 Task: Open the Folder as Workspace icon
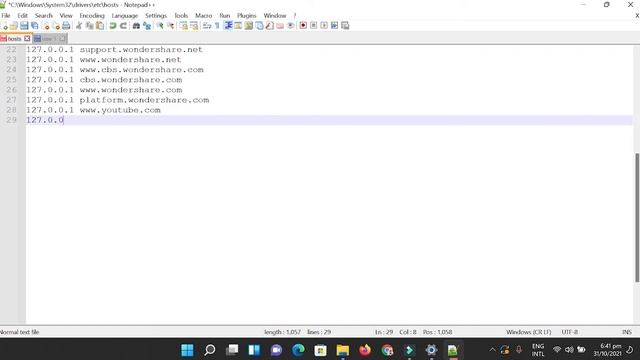pyautogui.click(x=280, y=26)
